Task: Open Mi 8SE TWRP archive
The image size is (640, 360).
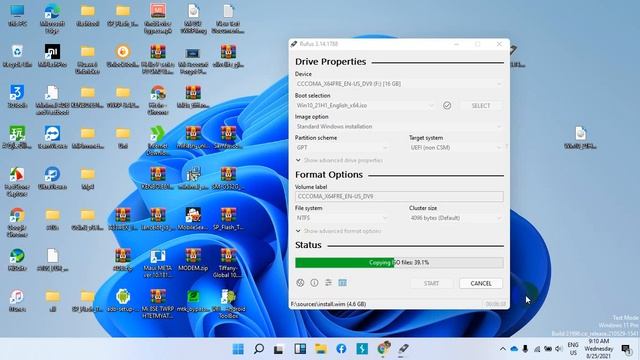Action: point(158,304)
